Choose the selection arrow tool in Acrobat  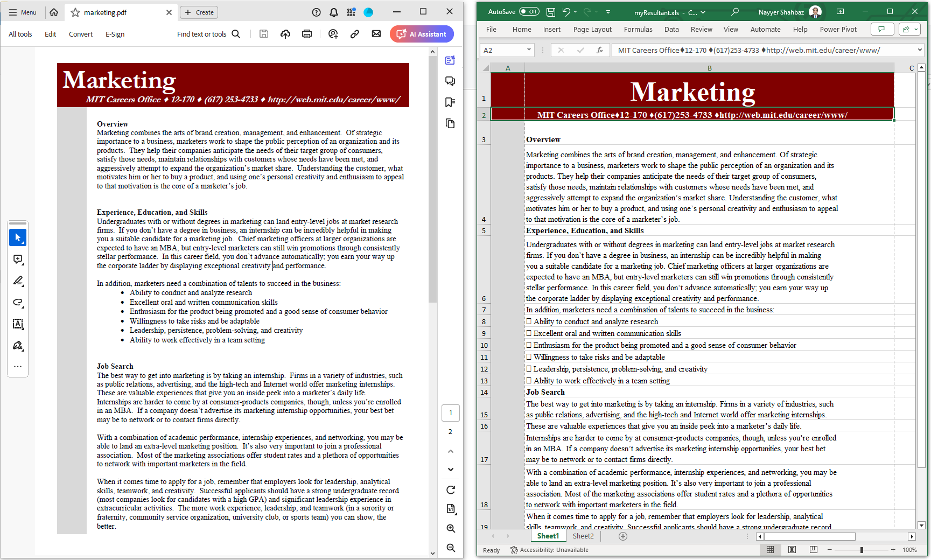pyautogui.click(x=18, y=237)
